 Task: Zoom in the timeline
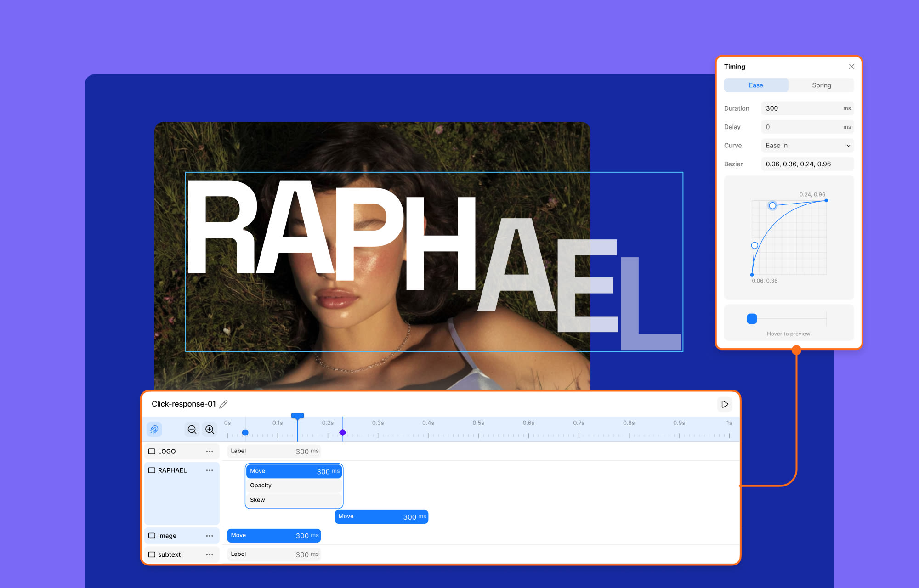pyautogui.click(x=210, y=430)
